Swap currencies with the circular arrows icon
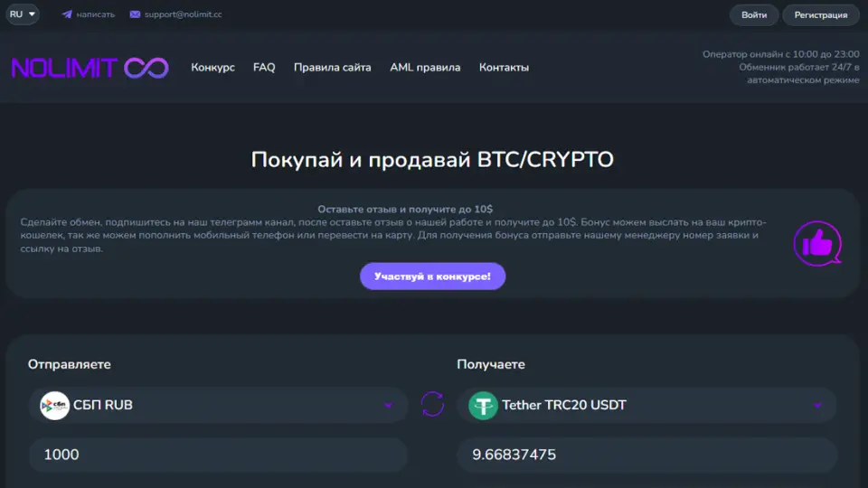This screenshot has width=868, height=488. 432,405
